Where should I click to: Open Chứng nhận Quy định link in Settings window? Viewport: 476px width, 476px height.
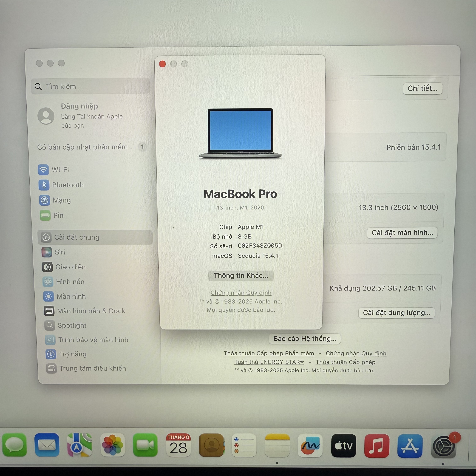point(356,354)
